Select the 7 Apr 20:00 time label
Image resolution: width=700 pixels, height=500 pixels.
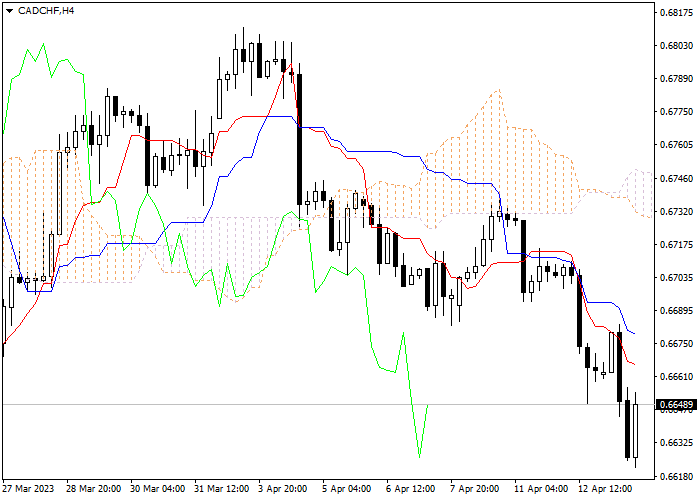(x=475, y=489)
